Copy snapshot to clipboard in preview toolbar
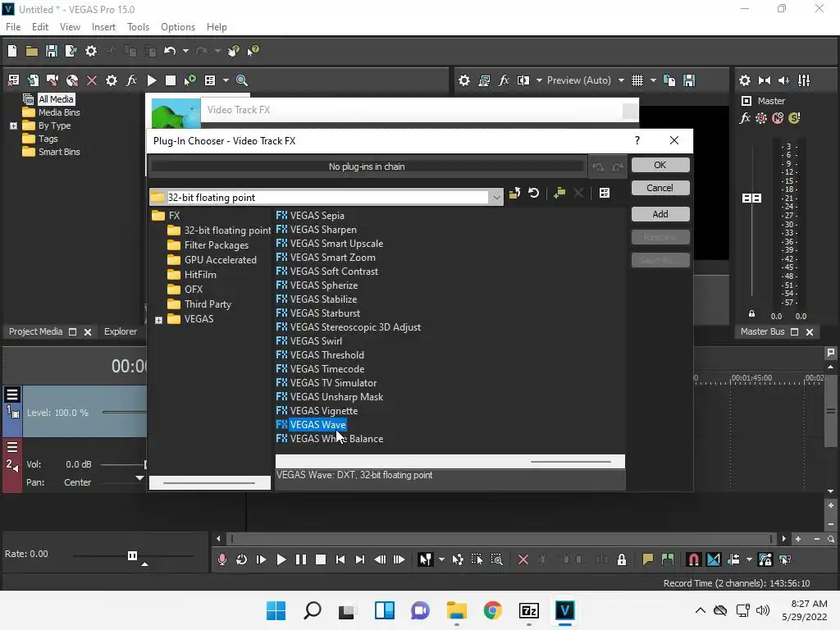840x630 pixels. (x=669, y=80)
